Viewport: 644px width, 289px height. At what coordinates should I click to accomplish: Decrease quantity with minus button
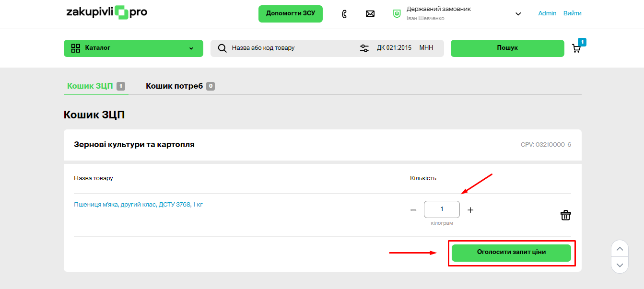click(x=413, y=210)
